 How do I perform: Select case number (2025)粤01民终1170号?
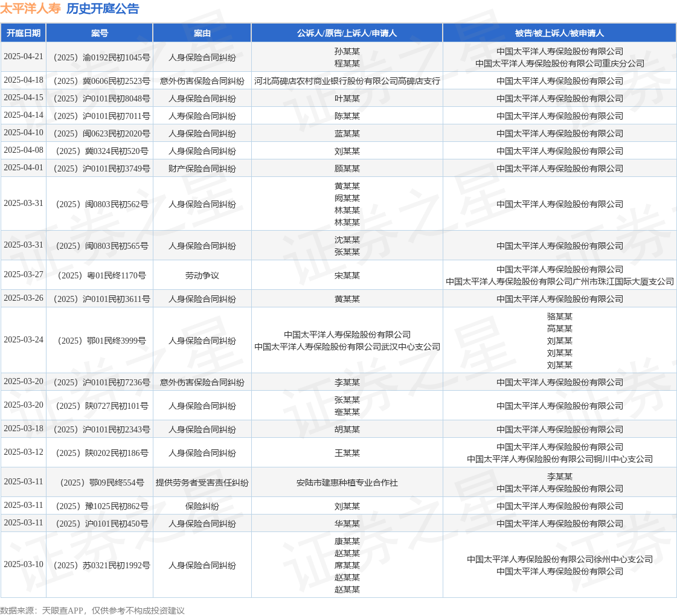pyautogui.click(x=101, y=275)
